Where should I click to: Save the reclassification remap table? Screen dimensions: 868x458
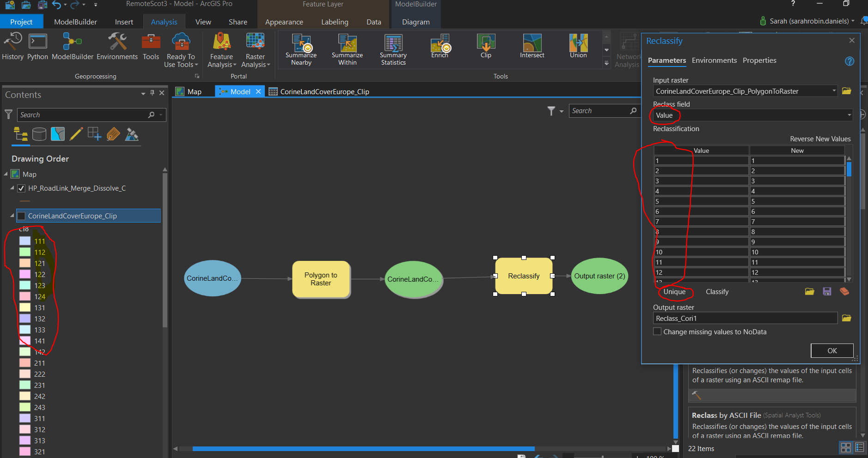coord(827,291)
